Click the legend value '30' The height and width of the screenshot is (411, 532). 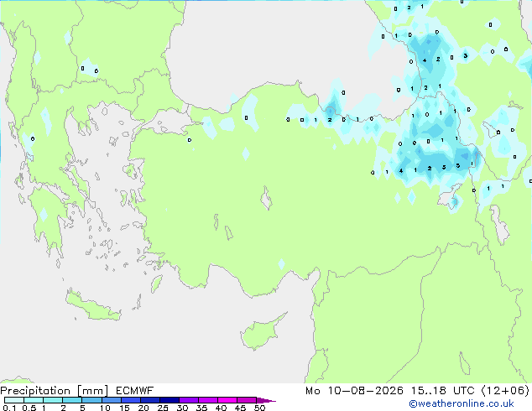point(182,408)
